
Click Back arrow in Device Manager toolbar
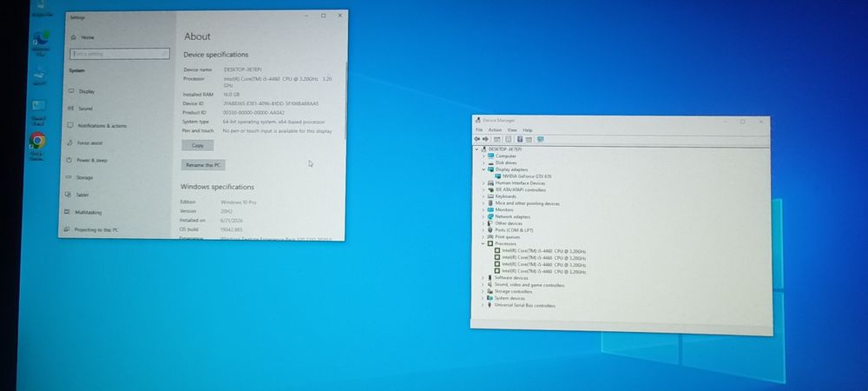tap(477, 139)
